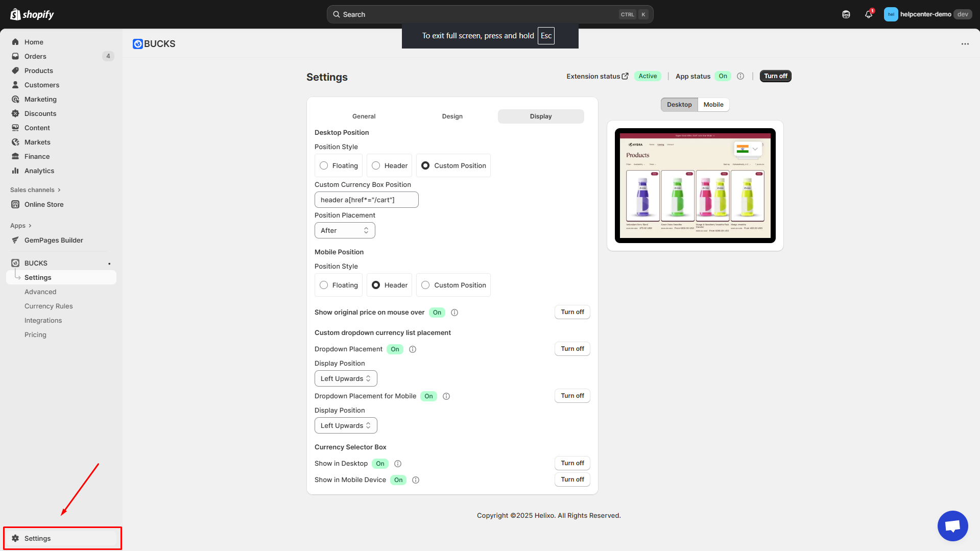
Task: Open the chat support bubble
Action: tap(952, 525)
